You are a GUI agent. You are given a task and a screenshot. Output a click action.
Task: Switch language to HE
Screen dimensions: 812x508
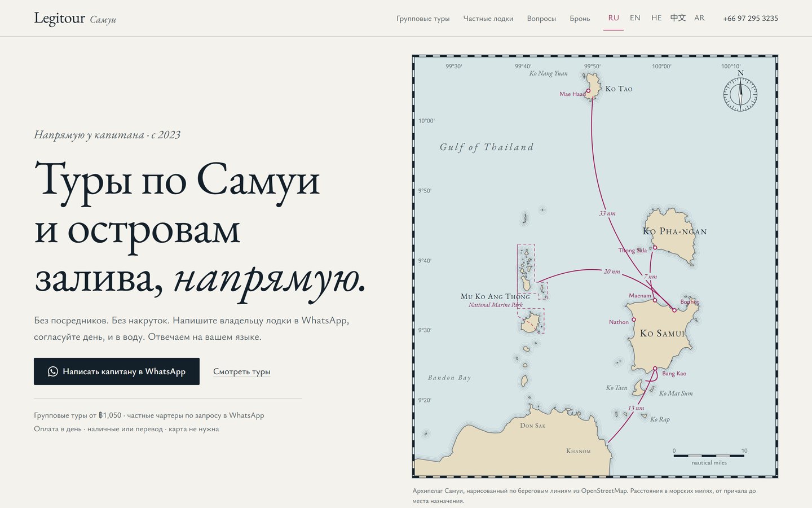[x=656, y=18]
